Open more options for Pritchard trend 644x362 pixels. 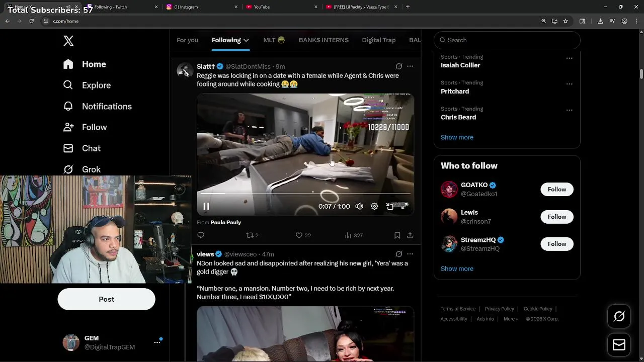pos(569,84)
